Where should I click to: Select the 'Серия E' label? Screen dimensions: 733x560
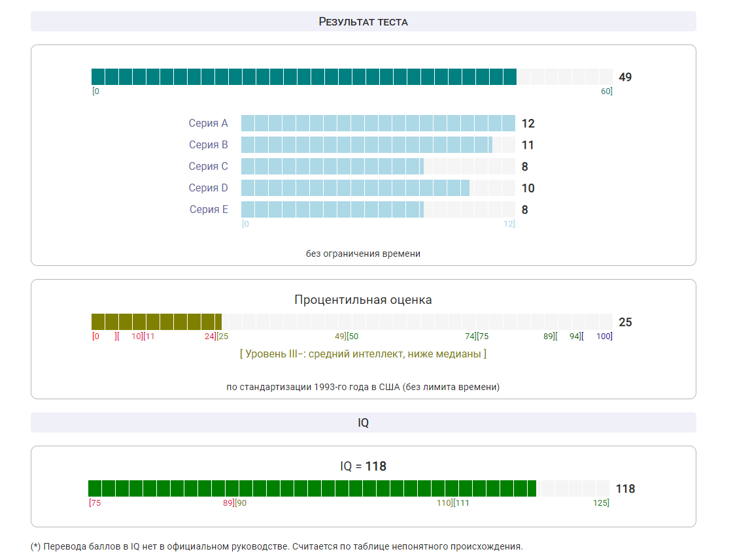(209, 210)
